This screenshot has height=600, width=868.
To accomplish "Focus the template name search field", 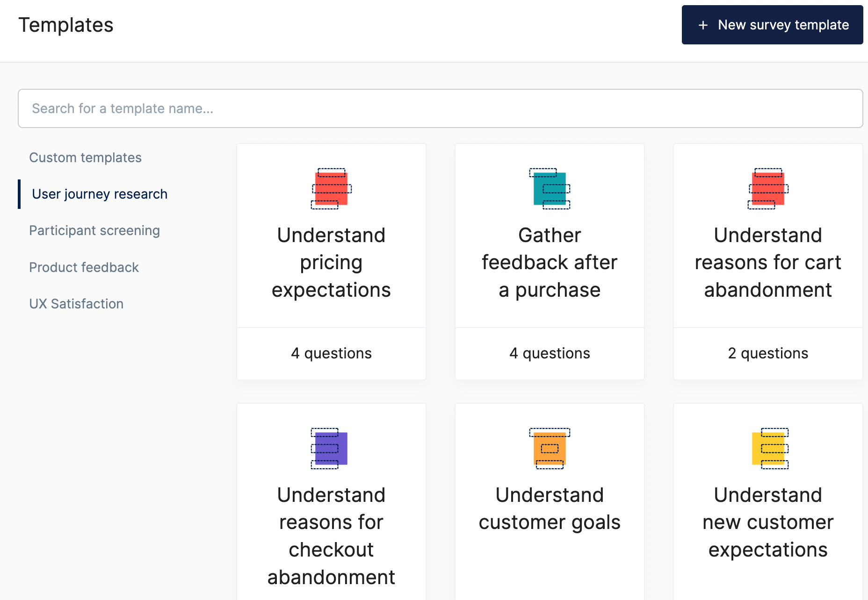I will pos(440,108).
